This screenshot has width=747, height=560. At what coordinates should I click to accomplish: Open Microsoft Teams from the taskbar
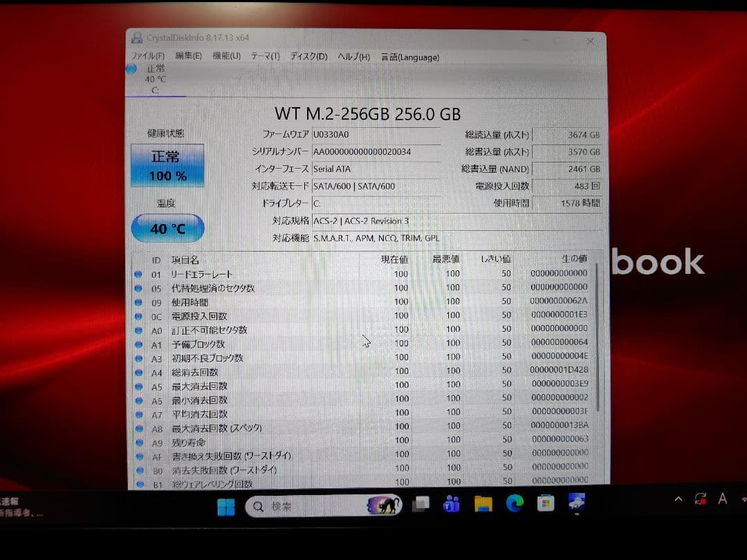[451, 503]
